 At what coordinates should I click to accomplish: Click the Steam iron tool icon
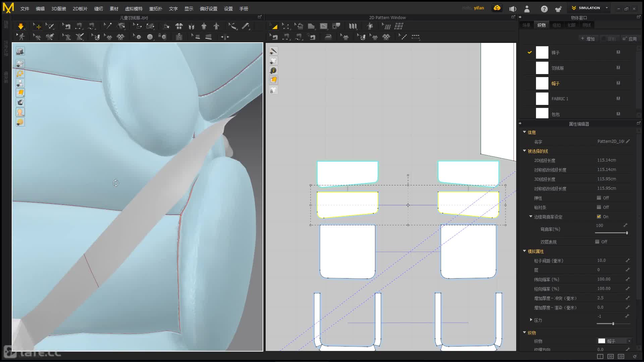328,37
